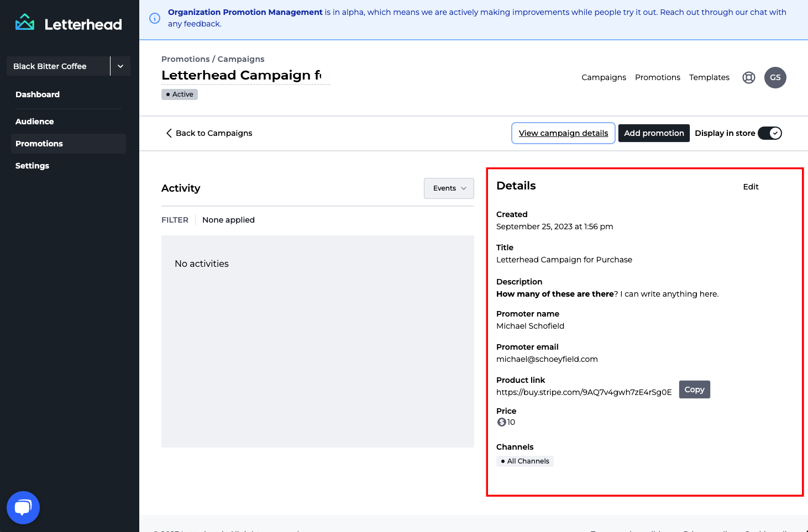The width and height of the screenshot is (808, 532).
Task: Expand the Black Bitter Coffee organization dropdown
Action: (120, 66)
